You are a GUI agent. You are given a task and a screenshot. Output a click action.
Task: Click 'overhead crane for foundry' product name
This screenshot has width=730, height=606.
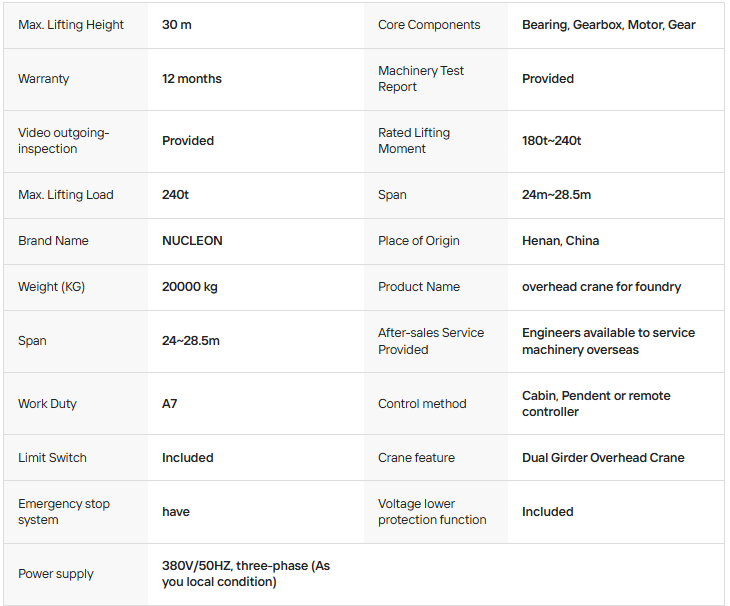601,287
